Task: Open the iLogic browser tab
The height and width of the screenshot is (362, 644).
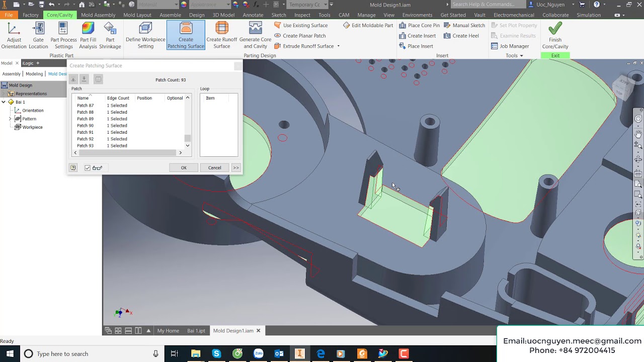Action: [x=28, y=63]
